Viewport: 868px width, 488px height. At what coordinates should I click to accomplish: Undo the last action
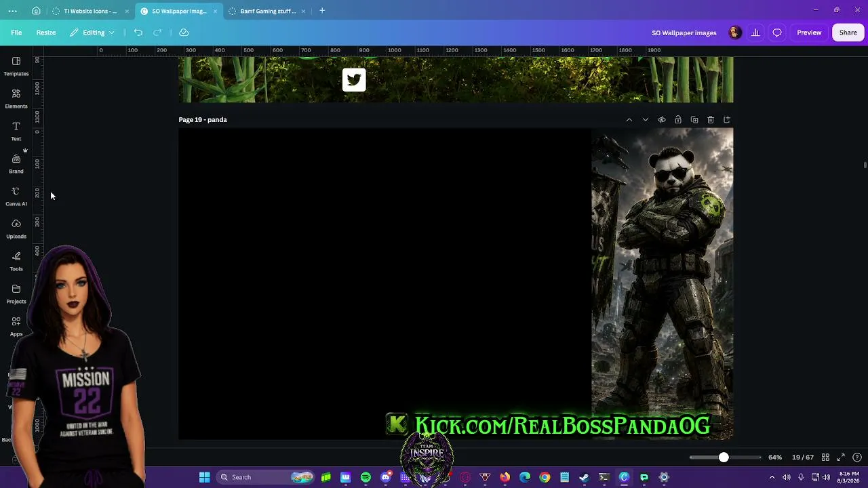pos(138,33)
